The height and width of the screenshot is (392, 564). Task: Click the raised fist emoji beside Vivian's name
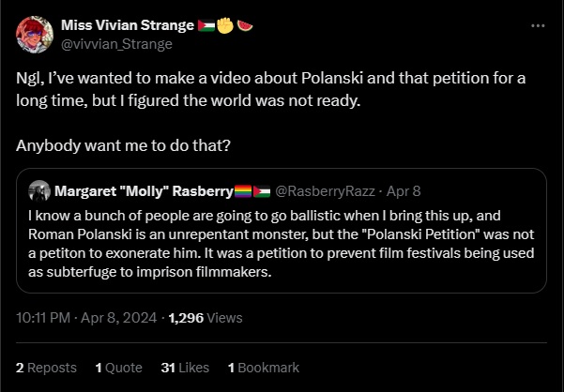pos(227,25)
